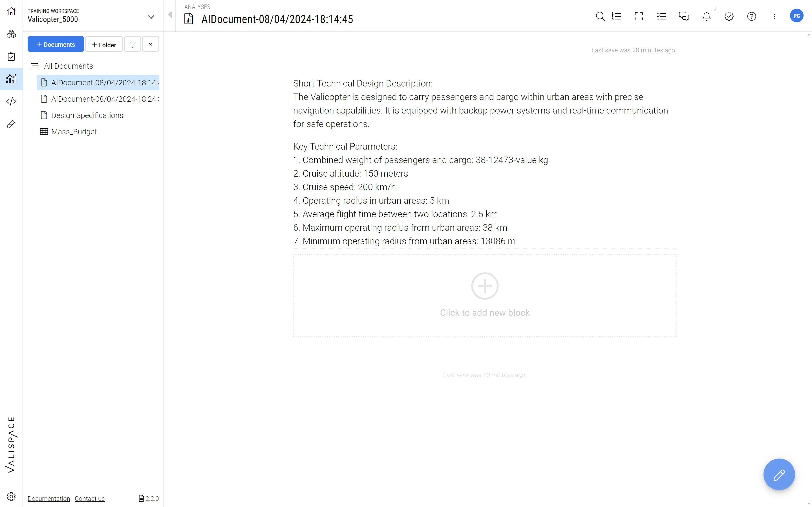This screenshot has width=812, height=507.
Task: Click the help question mark icon
Action: 752,16
